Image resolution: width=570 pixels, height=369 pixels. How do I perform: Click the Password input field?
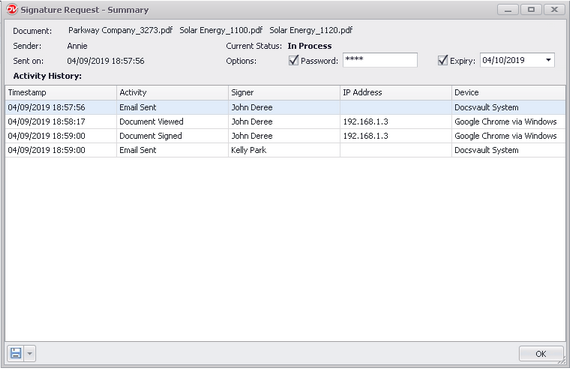(380, 60)
